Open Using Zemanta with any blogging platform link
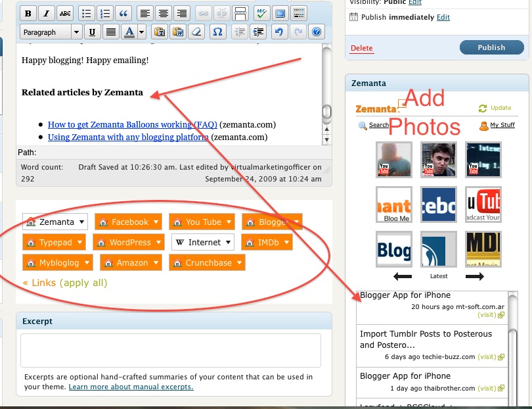This screenshot has height=409, width=532. (x=128, y=137)
